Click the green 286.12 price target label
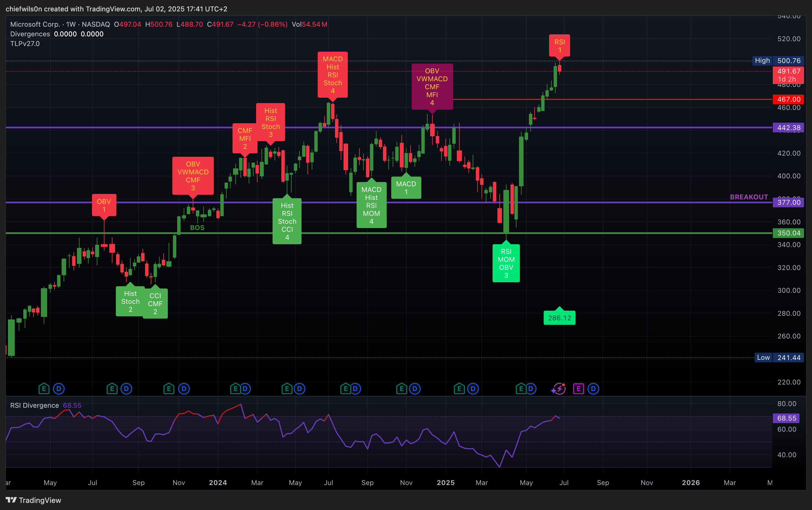Viewport: 812px width, 510px height. pyautogui.click(x=559, y=318)
